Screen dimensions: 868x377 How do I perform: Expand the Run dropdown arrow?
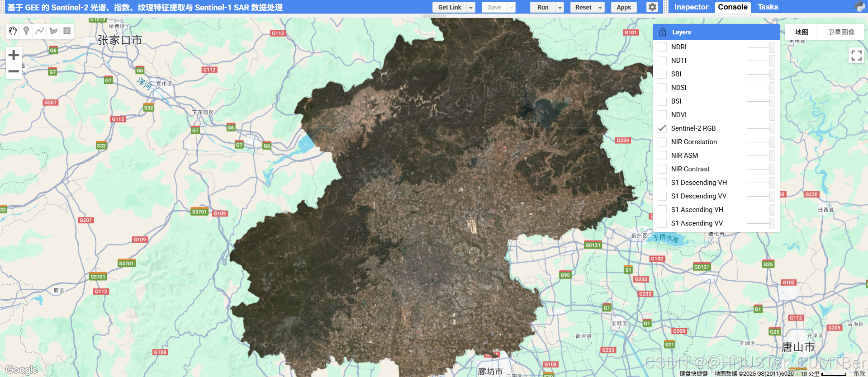(560, 7)
